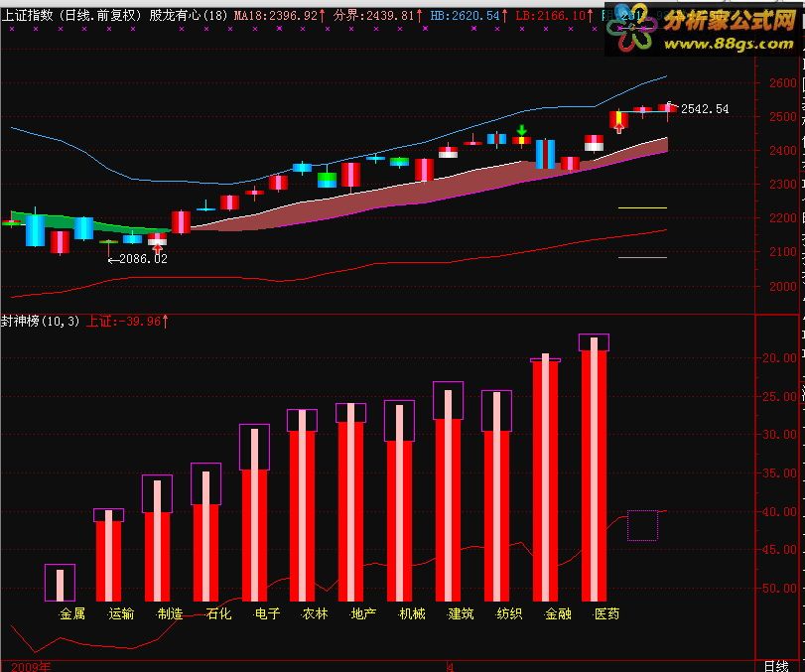Click the 金属 sector label
Image resolution: width=805 pixels, height=672 pixels.
point(71,614)
